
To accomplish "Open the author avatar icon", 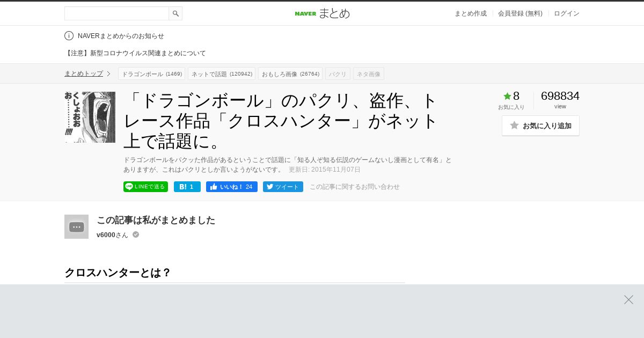I will click(x=76, y=226).
